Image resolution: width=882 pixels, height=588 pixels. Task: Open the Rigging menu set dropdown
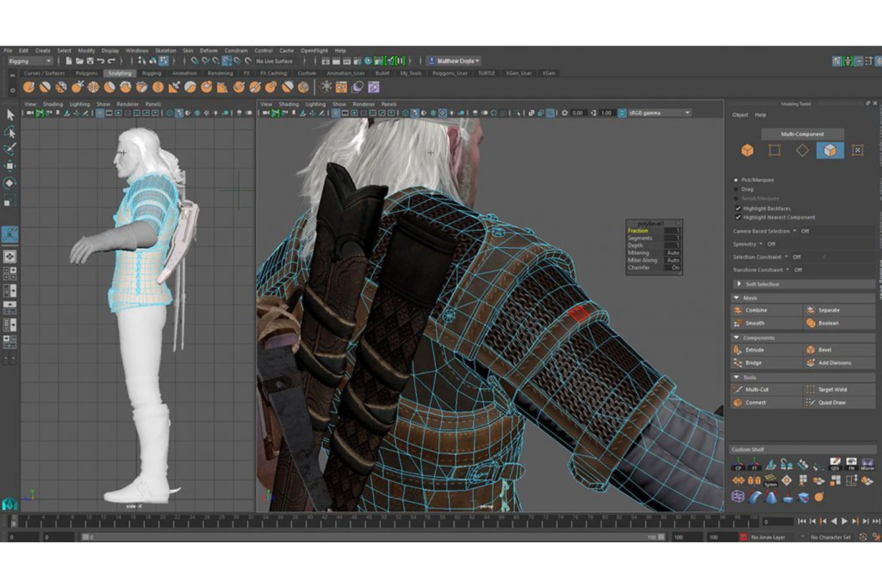[30, 61]
